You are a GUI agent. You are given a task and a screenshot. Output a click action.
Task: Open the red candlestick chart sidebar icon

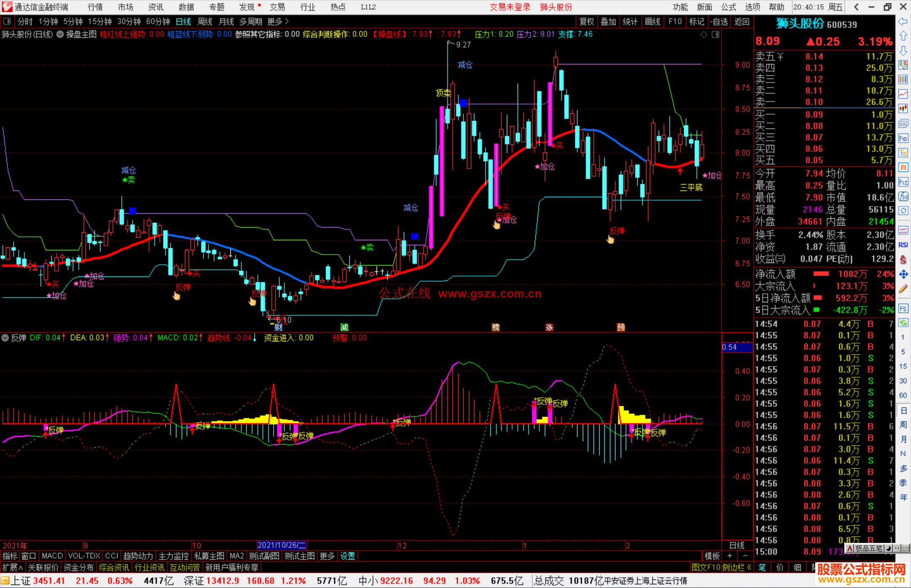[x=903, y=109]
